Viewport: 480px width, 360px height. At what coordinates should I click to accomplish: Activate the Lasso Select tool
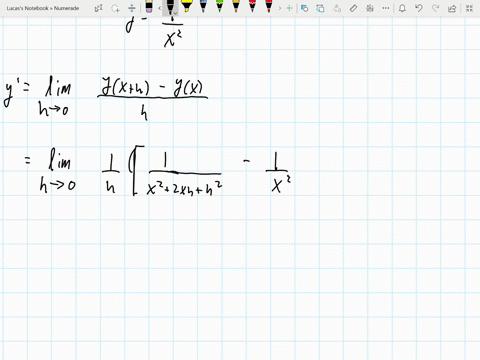coord(115,8)
